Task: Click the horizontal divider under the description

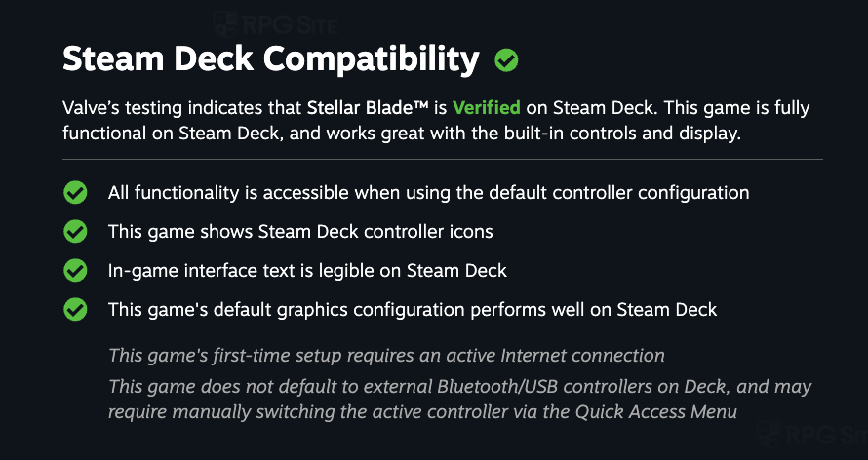Action: [443, 159]
